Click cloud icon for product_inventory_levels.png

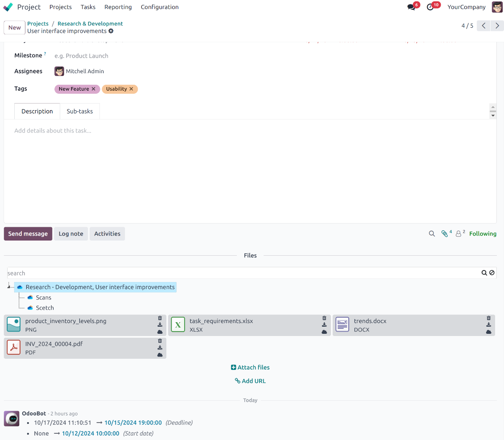tap(160, 332)
